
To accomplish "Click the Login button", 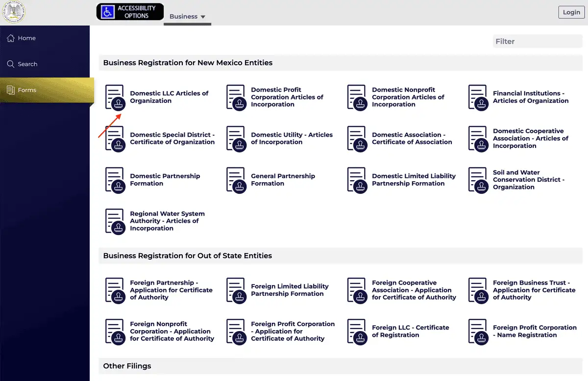I will coord(571,12).
